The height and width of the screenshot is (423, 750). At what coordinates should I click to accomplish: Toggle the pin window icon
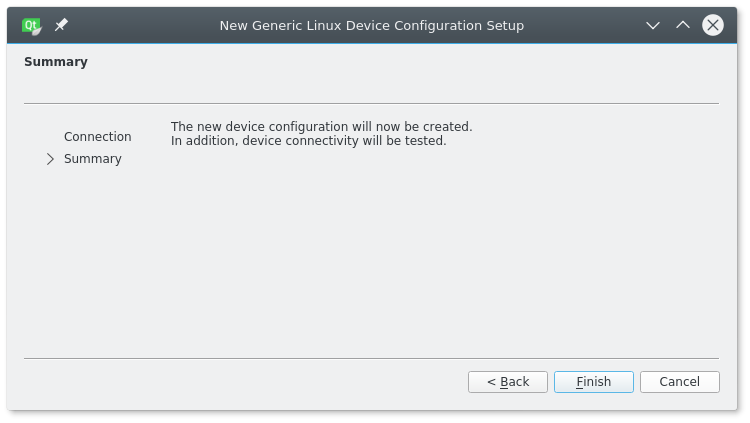click(61, 25)
